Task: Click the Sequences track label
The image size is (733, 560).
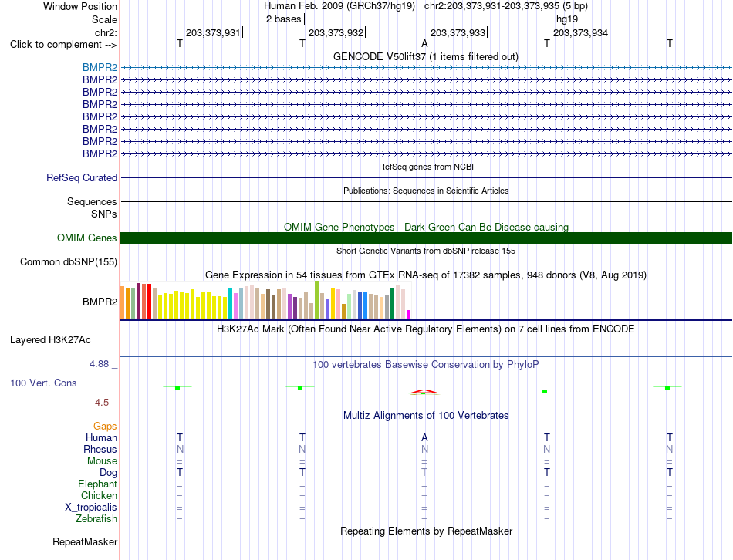Action: tap(92, 201)
